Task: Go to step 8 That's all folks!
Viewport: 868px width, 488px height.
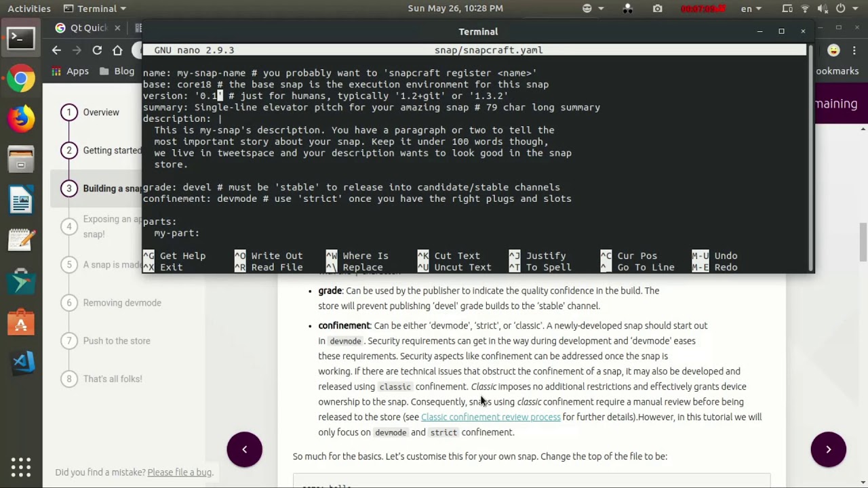Action: 101,379
